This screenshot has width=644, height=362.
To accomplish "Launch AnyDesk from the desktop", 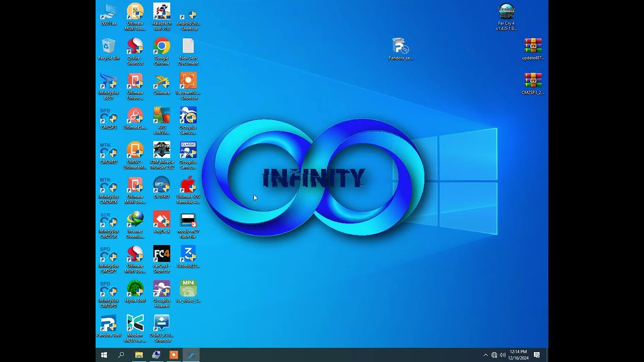I will 162,222.
